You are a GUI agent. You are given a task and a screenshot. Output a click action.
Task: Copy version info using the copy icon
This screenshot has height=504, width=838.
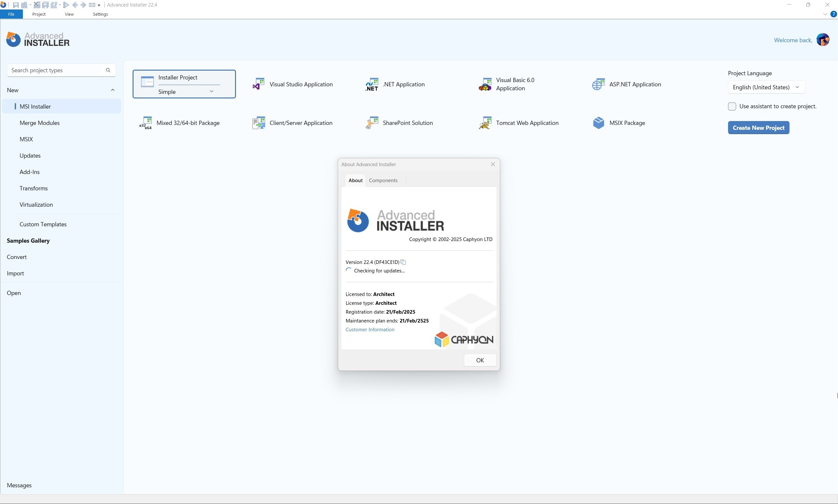coord(403,262)
